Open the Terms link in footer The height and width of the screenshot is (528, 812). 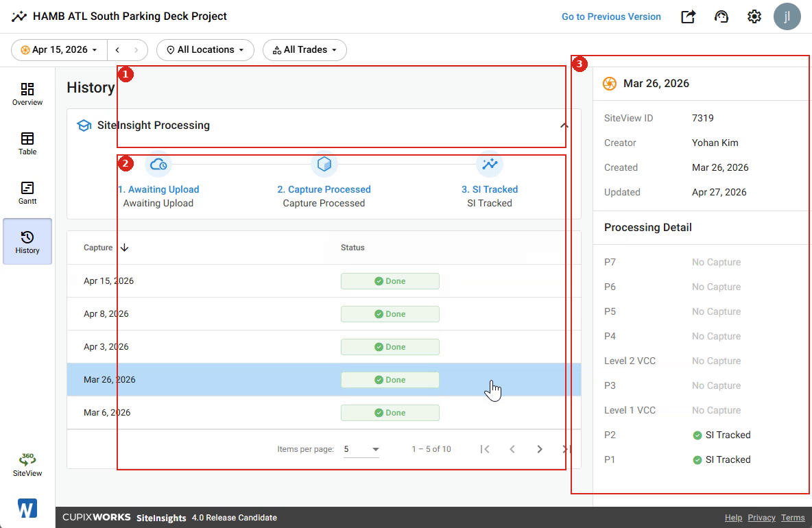click(x=793, y=518)
